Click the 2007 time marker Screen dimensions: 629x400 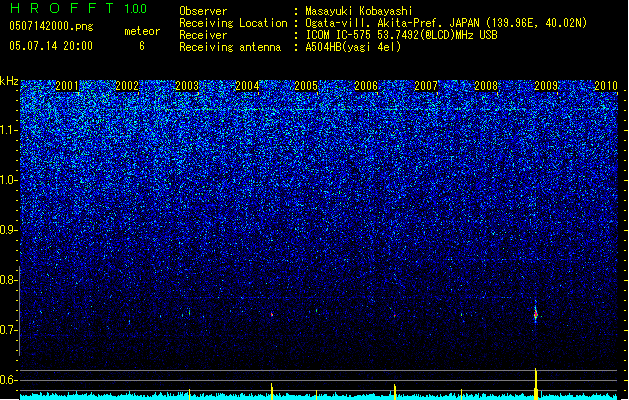(x=426, y=86)
